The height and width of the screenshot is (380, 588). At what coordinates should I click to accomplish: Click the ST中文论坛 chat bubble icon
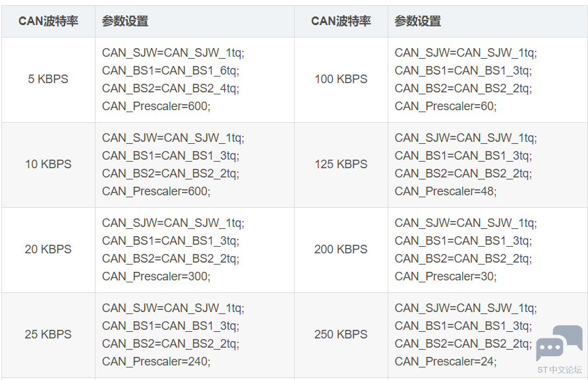tap(559, 343)
